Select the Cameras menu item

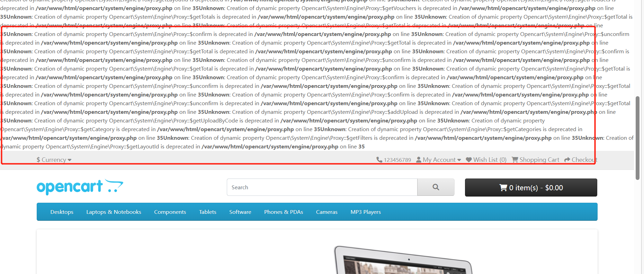click(327, 212)
